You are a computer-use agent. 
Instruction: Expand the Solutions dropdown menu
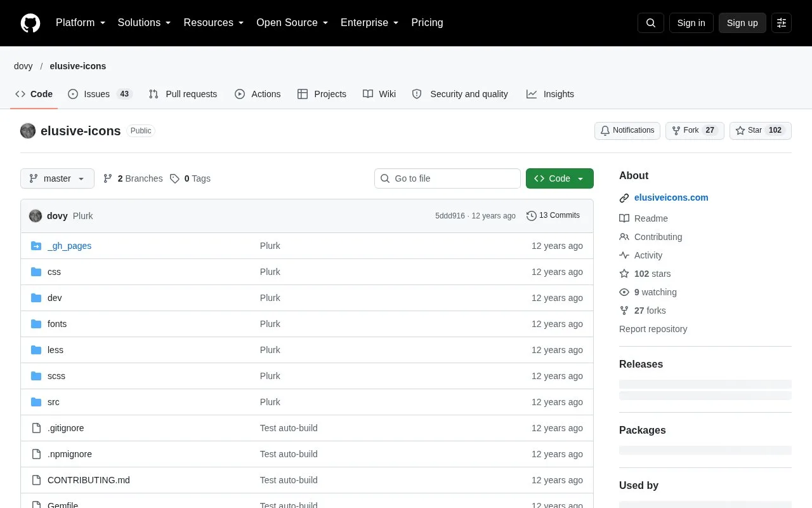(145, 23)
